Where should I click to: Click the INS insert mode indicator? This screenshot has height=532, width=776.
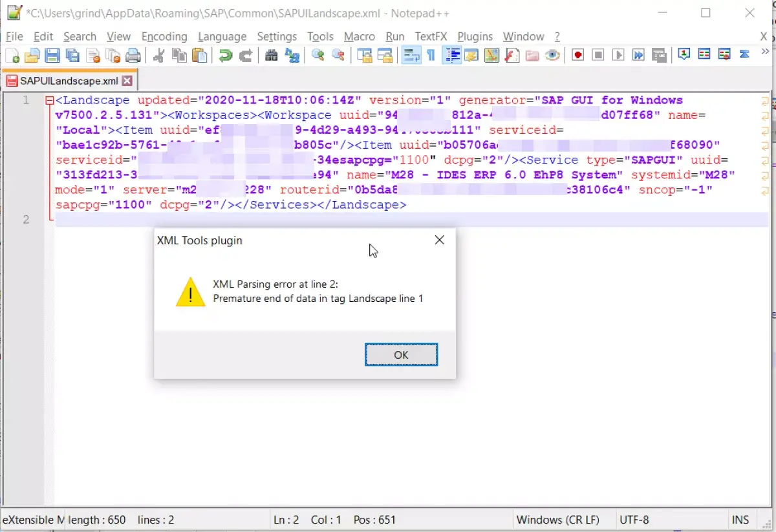[x=740, y=520]
